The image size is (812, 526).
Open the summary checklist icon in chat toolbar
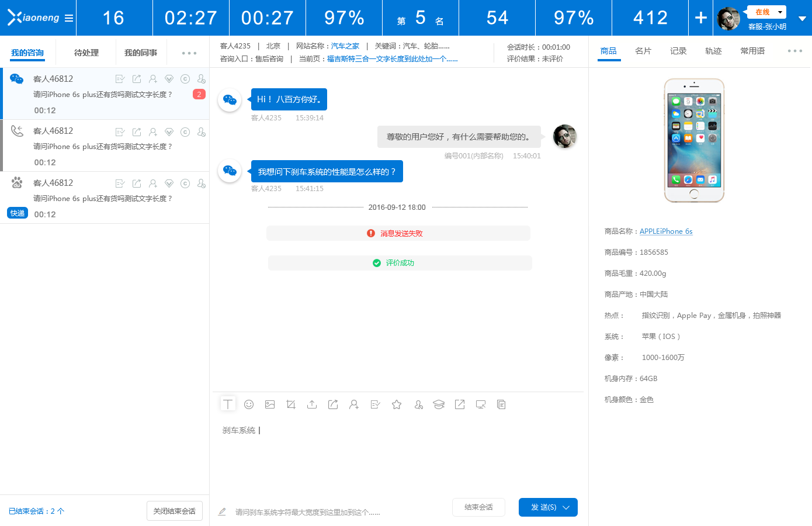click(x=376, y=404)
